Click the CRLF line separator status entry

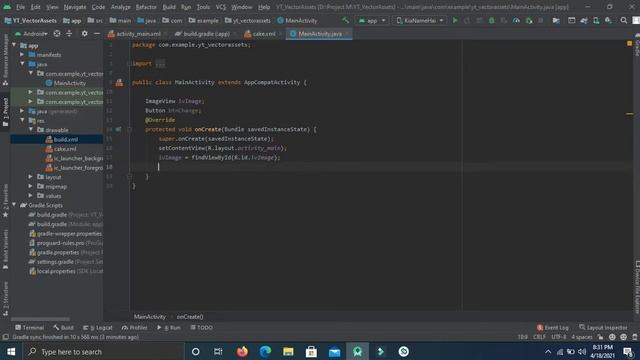pyautogui.click(x=539, y=337)
